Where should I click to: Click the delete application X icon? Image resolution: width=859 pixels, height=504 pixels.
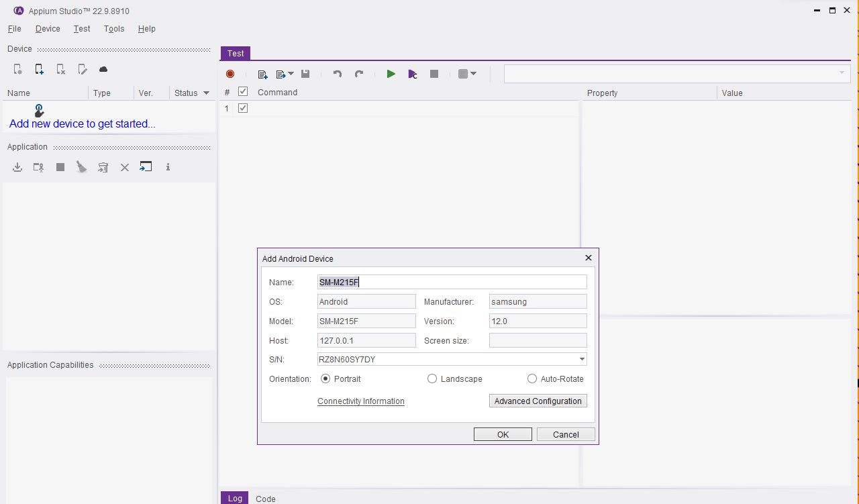point(125,168)
